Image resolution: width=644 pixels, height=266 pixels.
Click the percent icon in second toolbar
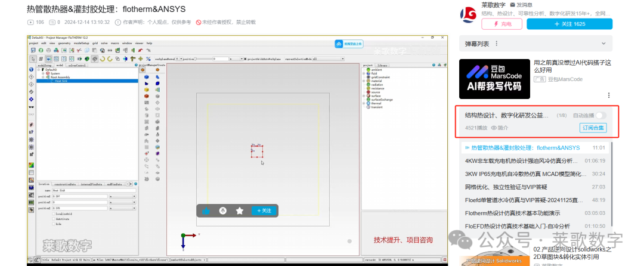(148, 58)
